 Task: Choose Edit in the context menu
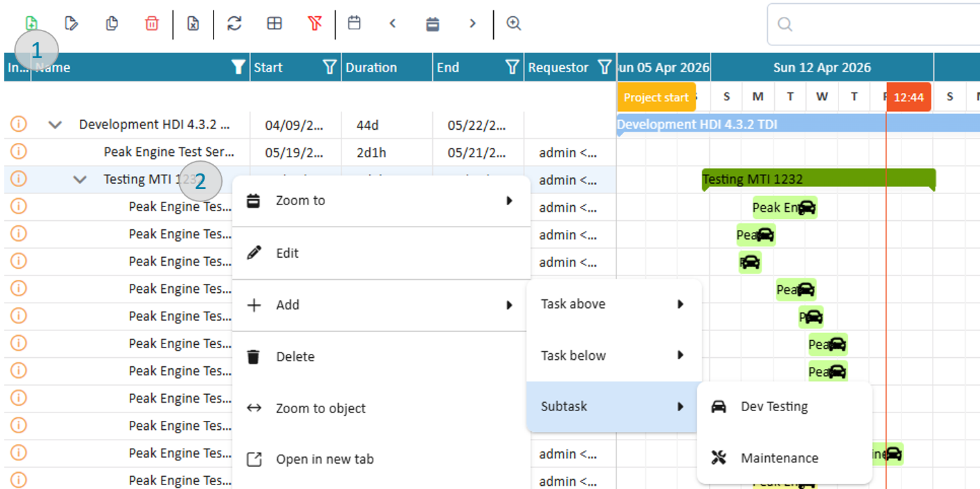pos(381,253)
